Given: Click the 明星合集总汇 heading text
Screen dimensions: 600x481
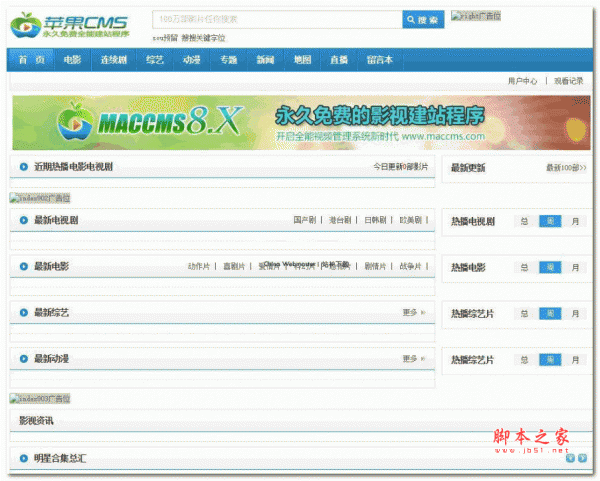Looking at the screenshot, I should coord(60,458).
